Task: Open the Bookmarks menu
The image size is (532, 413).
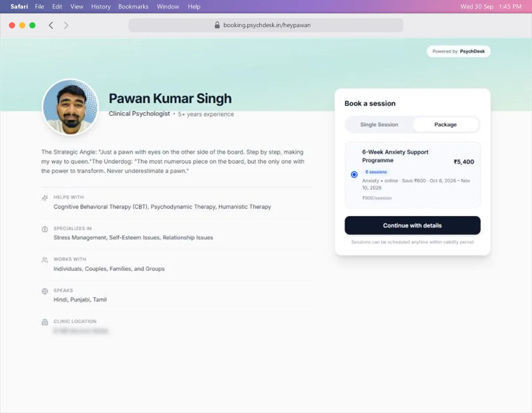Action: coord(133,7)
